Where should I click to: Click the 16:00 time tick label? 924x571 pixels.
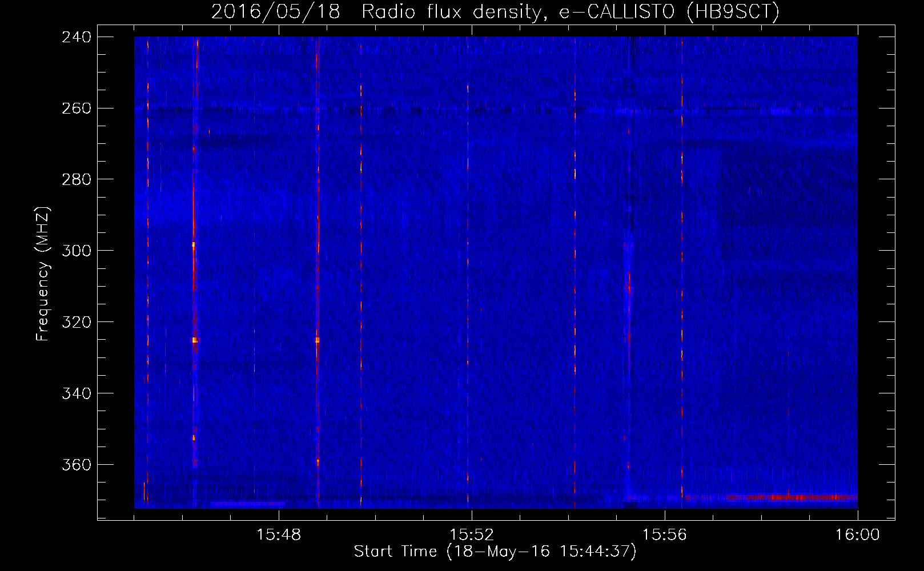(x=857, y=535)
